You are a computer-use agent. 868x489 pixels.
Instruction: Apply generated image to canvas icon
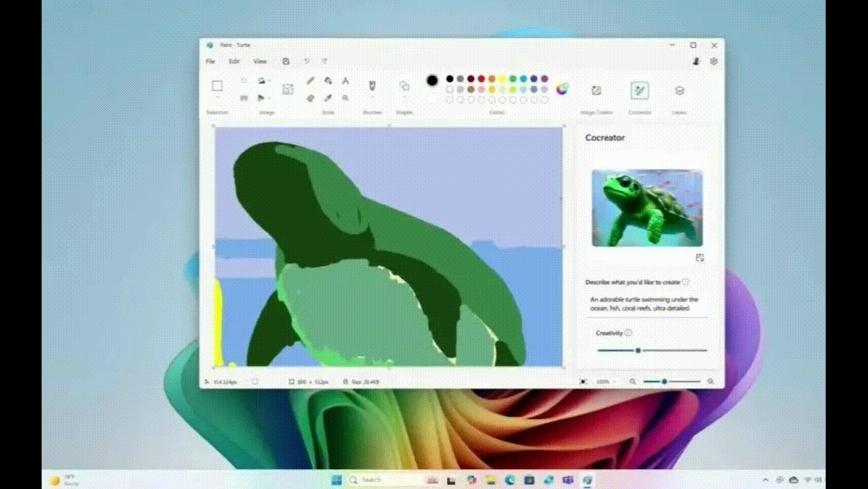(x=700, y=258)
